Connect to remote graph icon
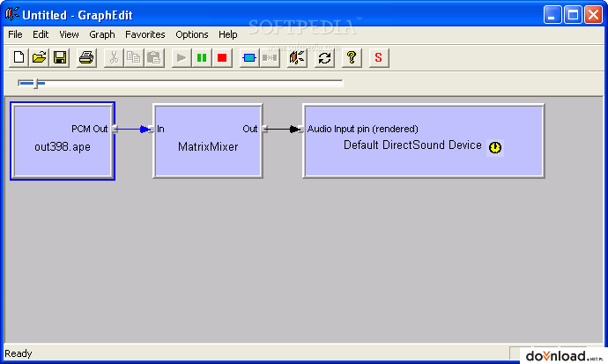The height and width of the screenshot is (364, 608). click(x=297, y=58)
